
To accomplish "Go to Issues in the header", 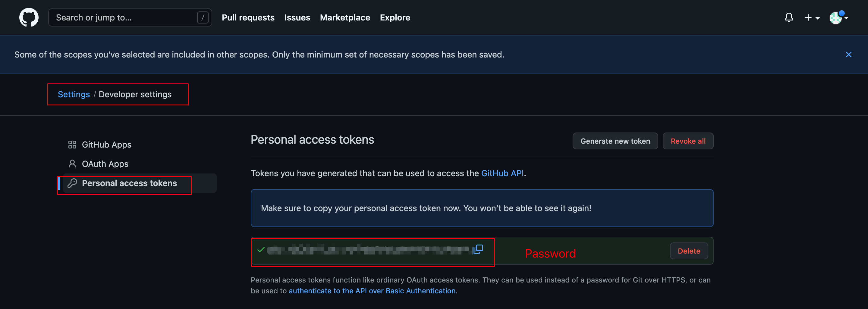I will point(297,17).
